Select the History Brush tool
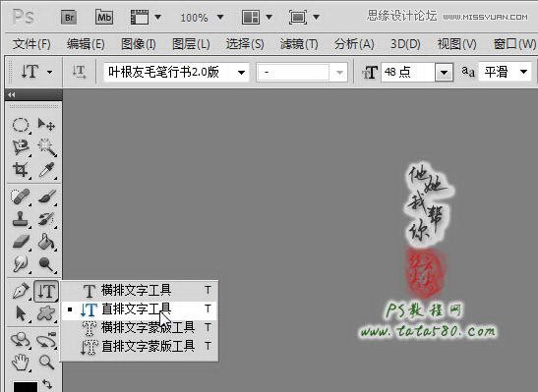Viewport: 538px width, 392px height. [46, 219]
